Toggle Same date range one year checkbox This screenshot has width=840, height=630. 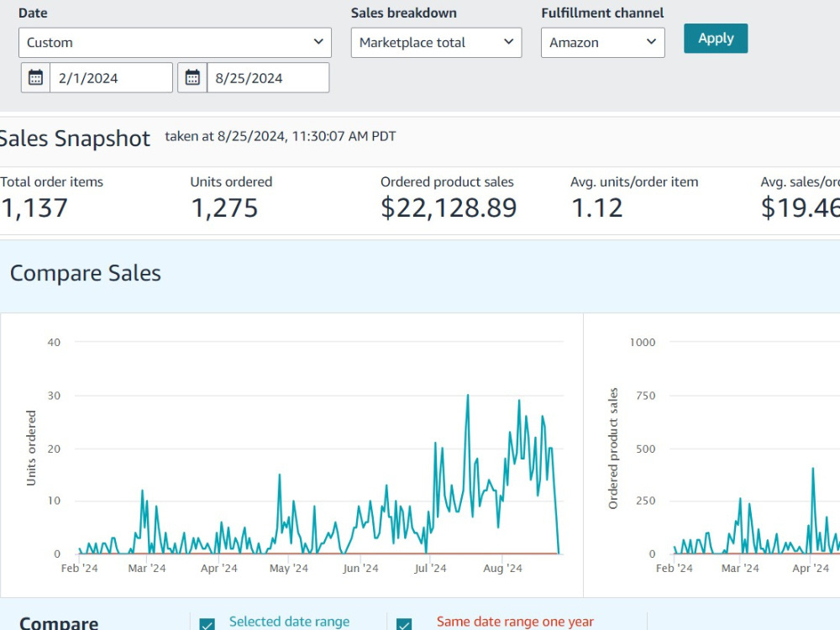click(404, 623)
